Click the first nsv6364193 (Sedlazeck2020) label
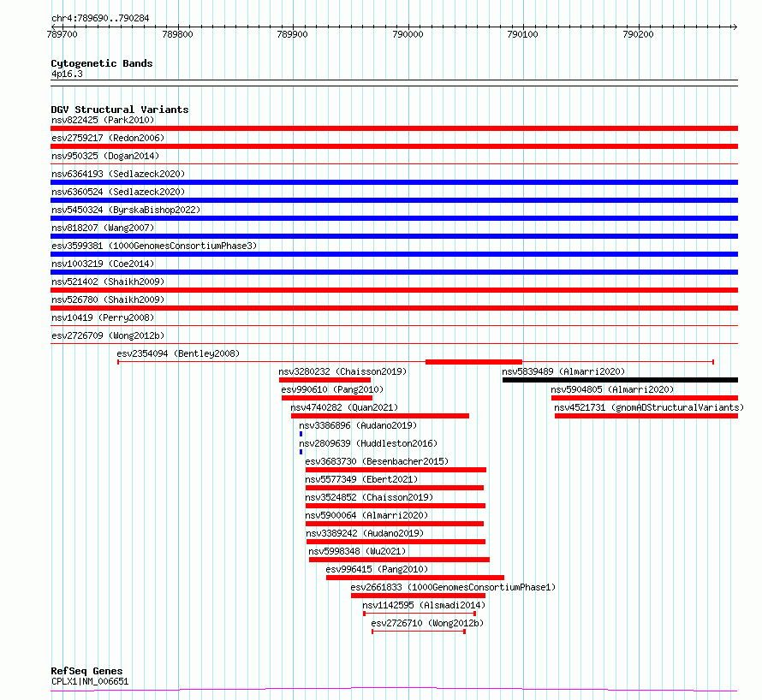The width and height of the screenshot is (762, 700). pos(118,174)
